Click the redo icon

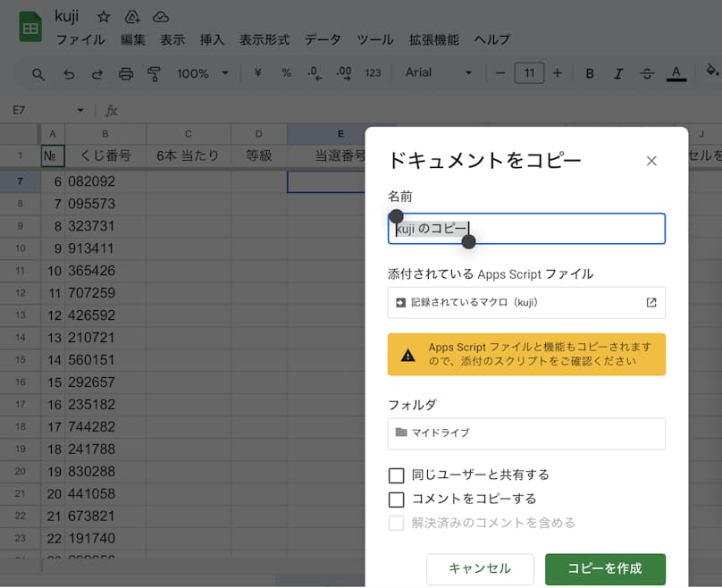(x=97, y=73)
